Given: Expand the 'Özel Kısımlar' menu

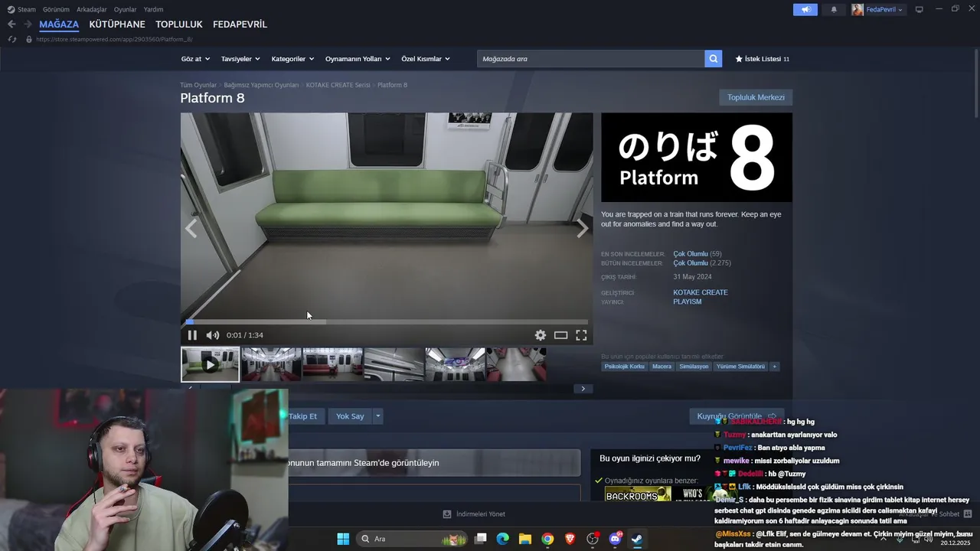Looking at the screenshot, I should (x=426, y=59).
